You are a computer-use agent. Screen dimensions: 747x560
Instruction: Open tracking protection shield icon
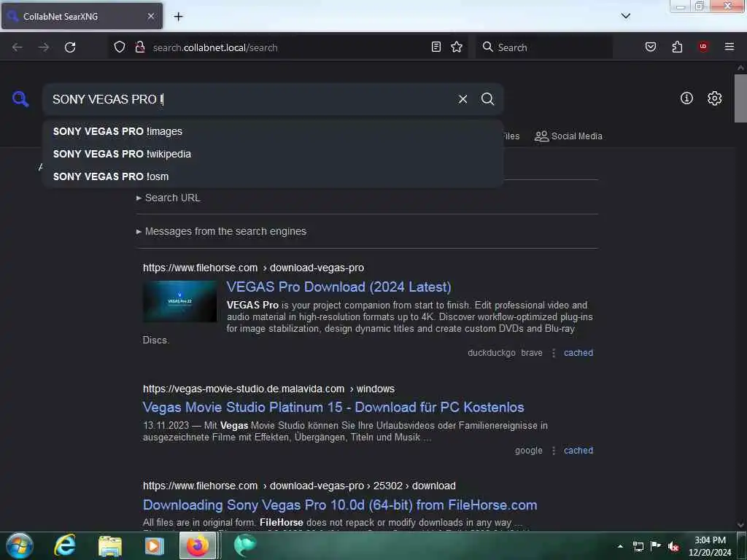(x=120, y=47)
